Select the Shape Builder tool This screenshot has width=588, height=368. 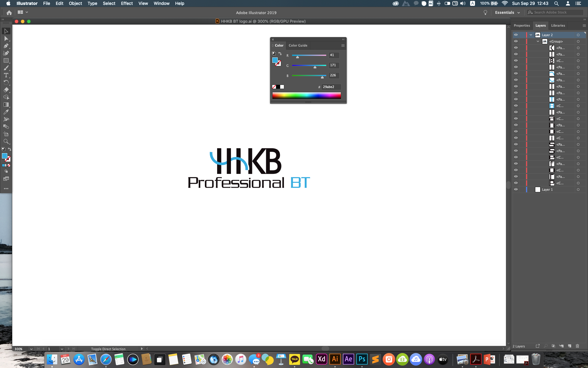coord(6,98)
